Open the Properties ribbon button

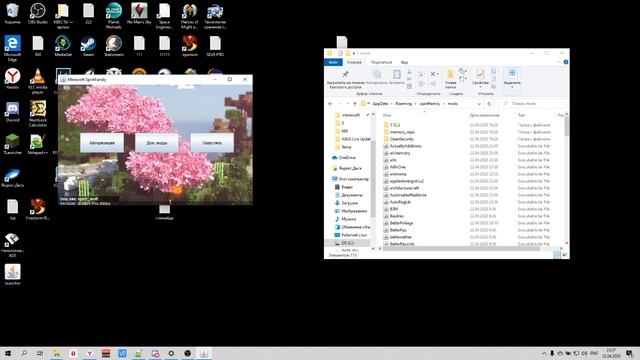480,78
